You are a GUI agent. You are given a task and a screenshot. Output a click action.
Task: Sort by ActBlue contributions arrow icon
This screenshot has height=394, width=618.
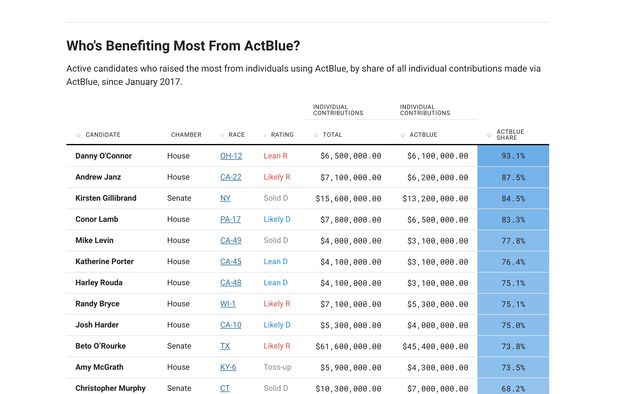click(402, 135)
